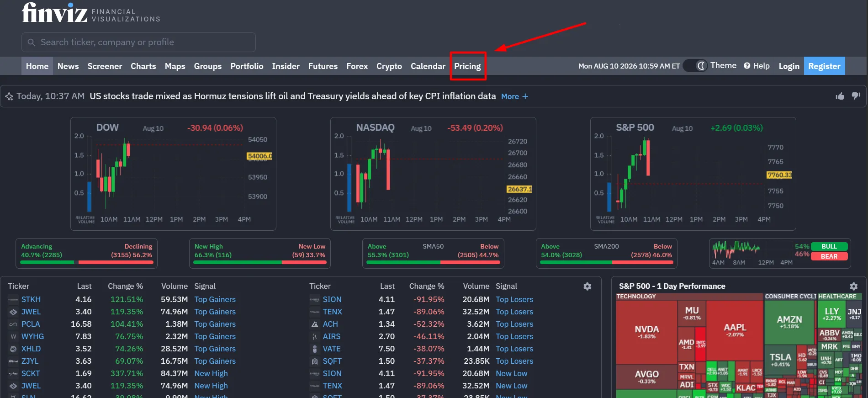This screenshot has height=398, width=868.
Task: Click the Login link
Action: click(789, 66)
